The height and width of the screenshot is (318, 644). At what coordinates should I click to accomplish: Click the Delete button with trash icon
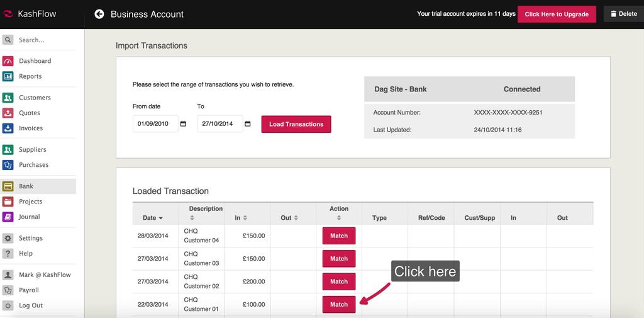pos(623,14)
